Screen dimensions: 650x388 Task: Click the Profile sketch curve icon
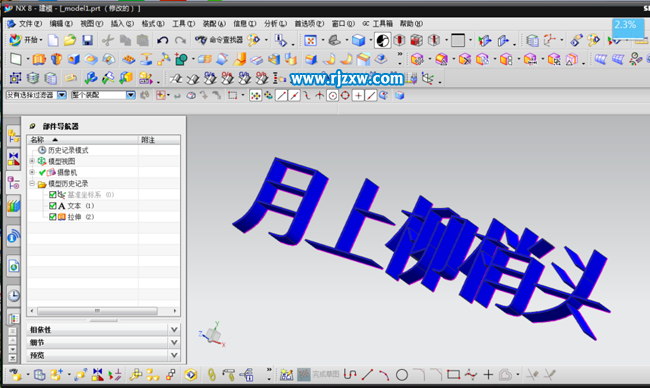[x=350, y=375]
